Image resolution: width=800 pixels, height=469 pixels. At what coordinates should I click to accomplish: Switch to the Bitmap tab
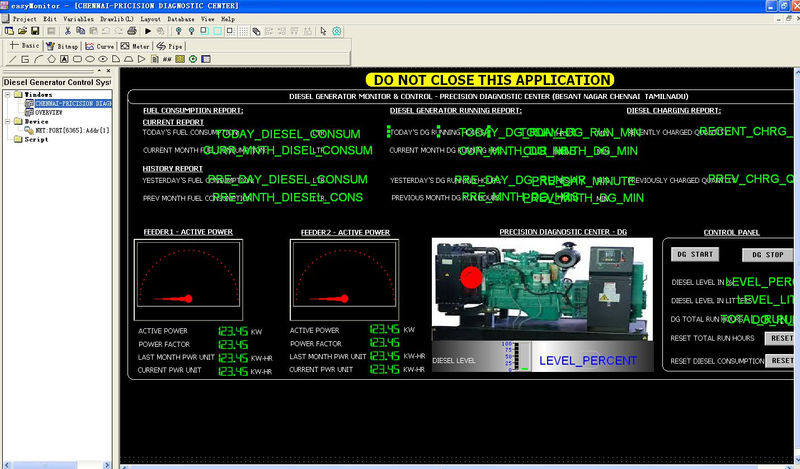62,46
